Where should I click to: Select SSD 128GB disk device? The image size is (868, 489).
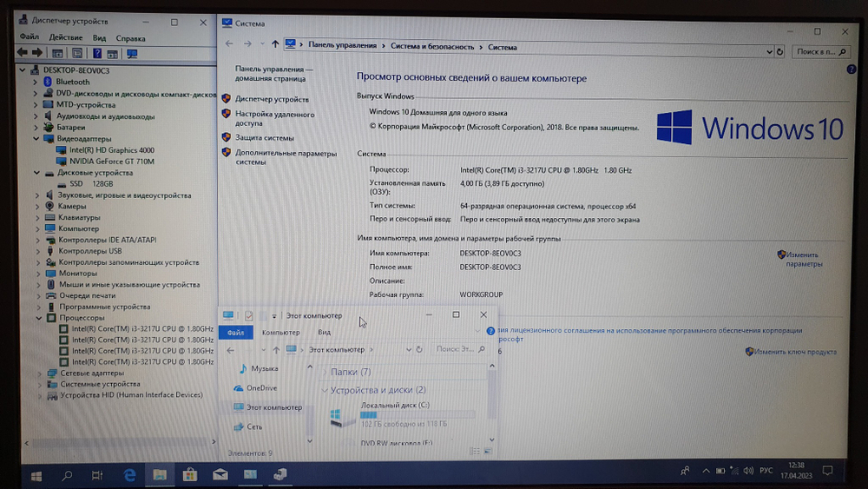pyautogui.click(x=91, y=183)
